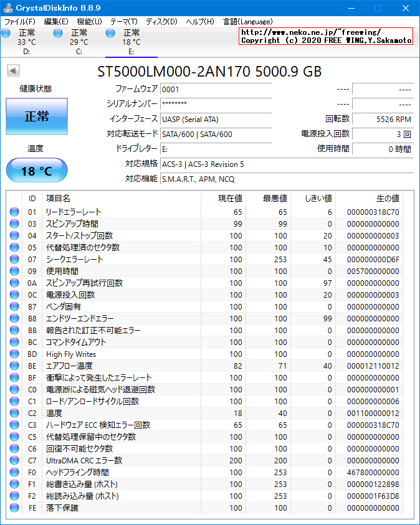This screenshot has width=420, height=525.
Task: Click the 対応機能 field S.M.A.R.T., APM, NCQ
Action: pos(287,179)
